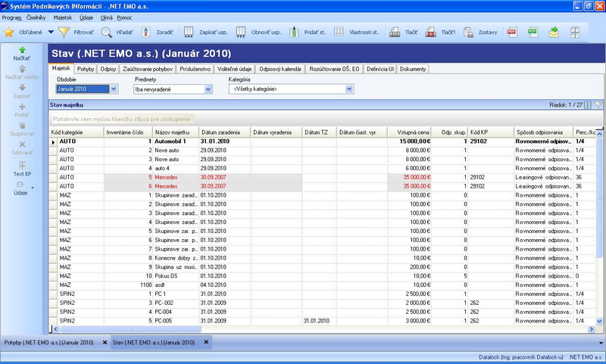Switch to the Rozúčtovanie OŠ, EO tab
The image size is (606, 364).
click(334, 69)
